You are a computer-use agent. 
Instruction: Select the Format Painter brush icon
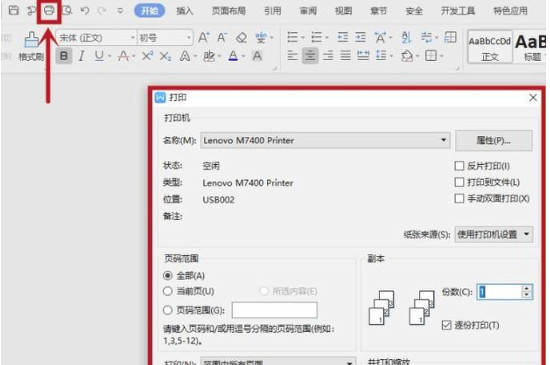[31, 40]
